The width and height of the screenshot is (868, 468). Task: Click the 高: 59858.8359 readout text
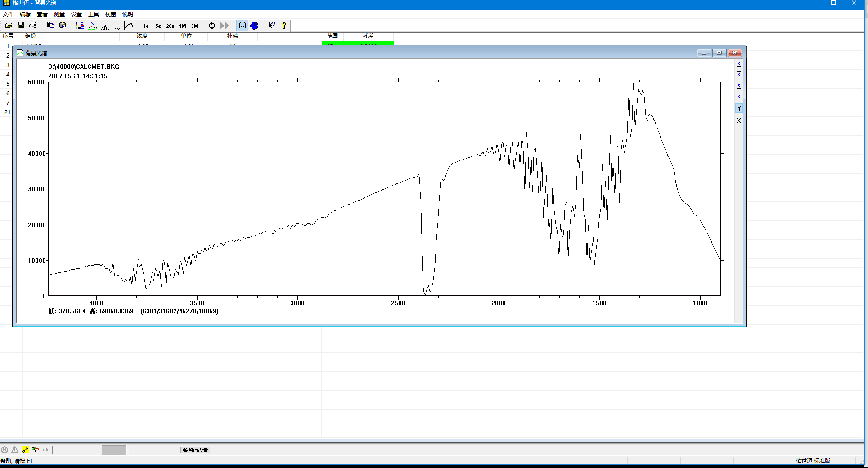click(112, 311)
